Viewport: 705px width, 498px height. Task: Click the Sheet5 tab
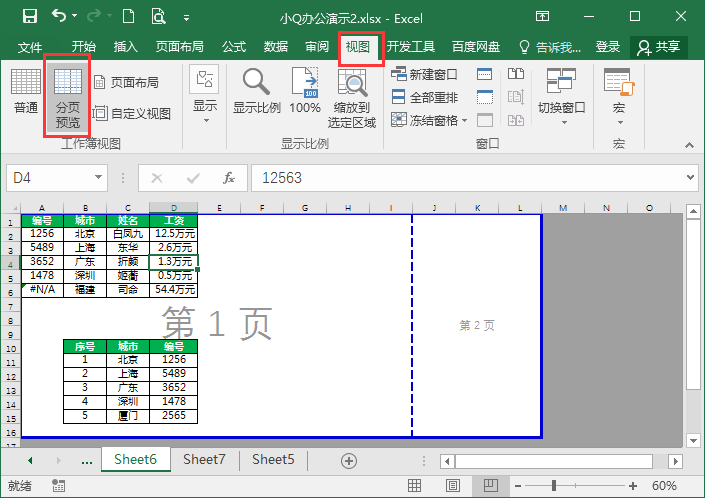coord(273,459)
